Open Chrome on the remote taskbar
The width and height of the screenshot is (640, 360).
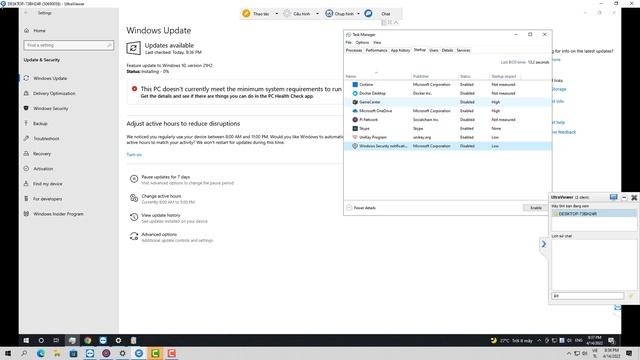tap(88, 340)
